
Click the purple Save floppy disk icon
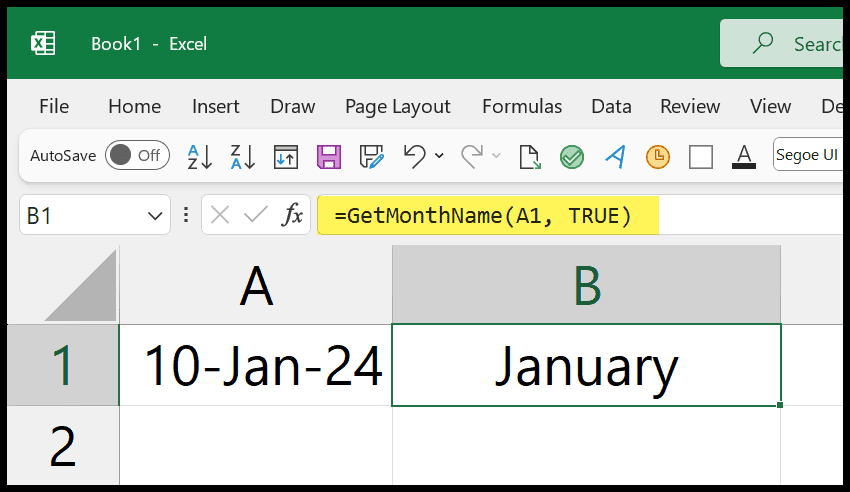click(x=329, y=157)
